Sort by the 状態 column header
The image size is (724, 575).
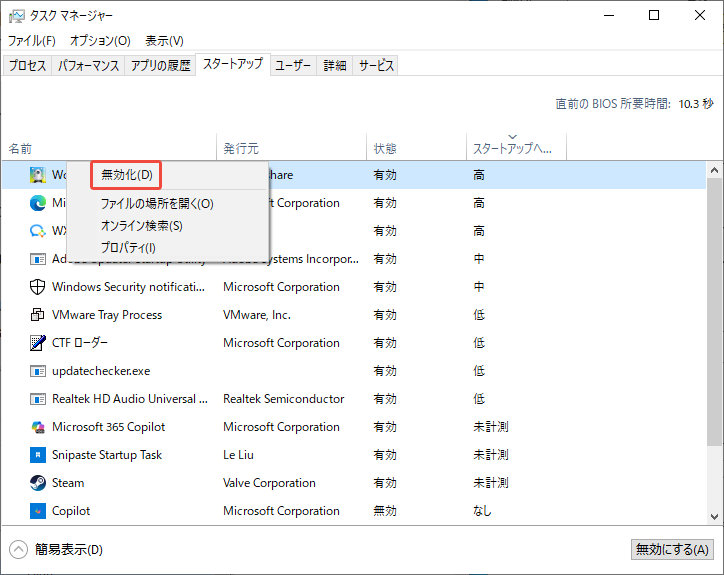point(416,149)
